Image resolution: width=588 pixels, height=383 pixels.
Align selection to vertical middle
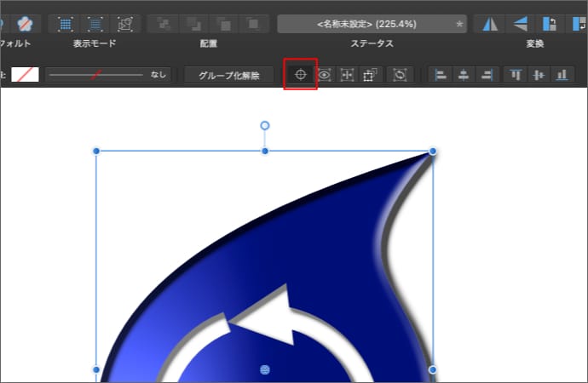(x=539, y=75)
